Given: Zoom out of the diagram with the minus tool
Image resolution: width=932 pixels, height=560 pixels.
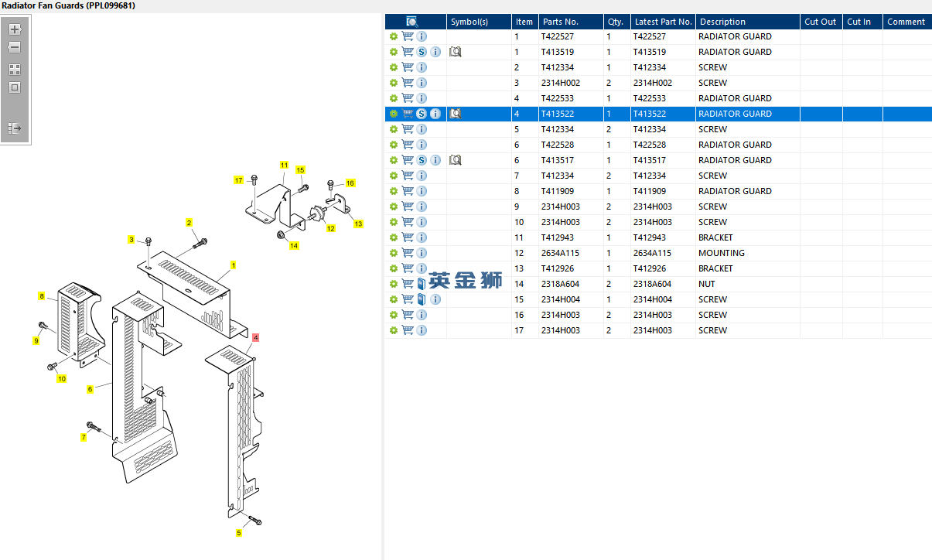Looking at the screenshot, I should 15,47.
